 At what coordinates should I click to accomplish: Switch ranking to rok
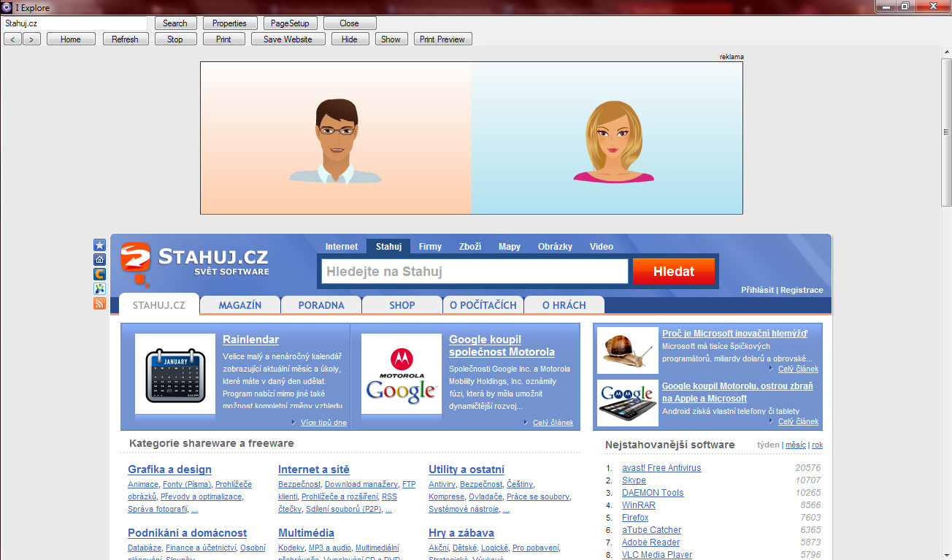(817, 445)
